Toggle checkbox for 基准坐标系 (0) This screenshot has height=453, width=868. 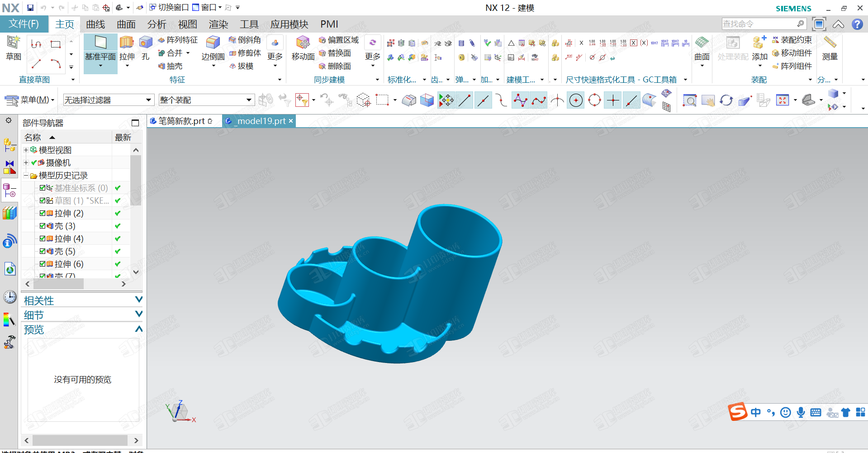point(43,188)
